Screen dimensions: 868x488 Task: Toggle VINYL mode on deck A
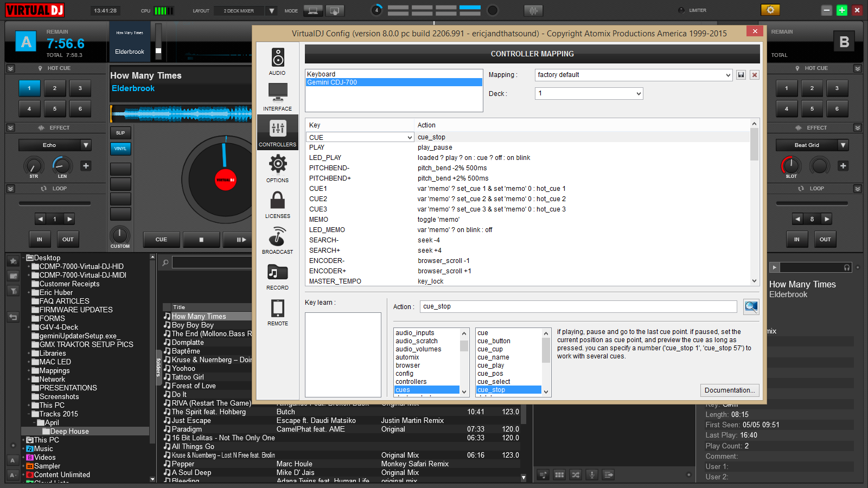pos(120,149)
